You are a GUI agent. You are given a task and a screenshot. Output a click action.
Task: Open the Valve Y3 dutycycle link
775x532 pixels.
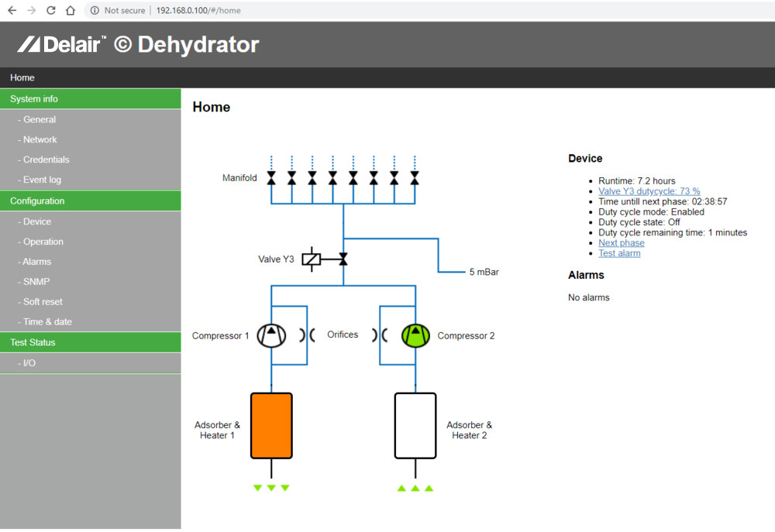(649, 191)
